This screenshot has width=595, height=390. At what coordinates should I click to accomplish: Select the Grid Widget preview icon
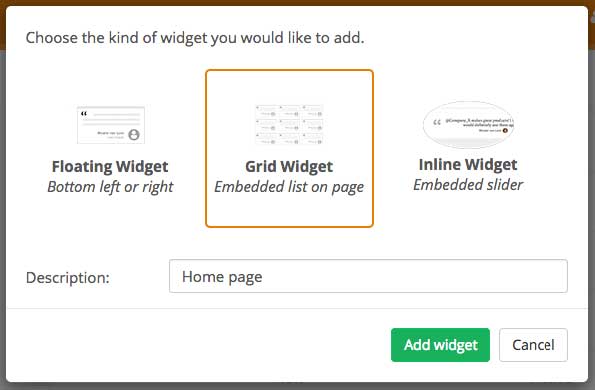click(289, 124)
